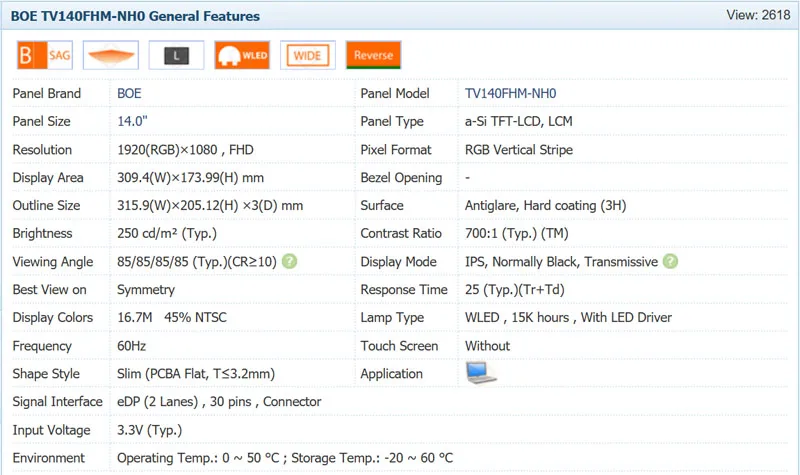Image resolution: width=800 pixels, height=475 pixels.
Task: Select the '25 (Typ.)(Tr+Td)' response time value
Action: point(514,289)
